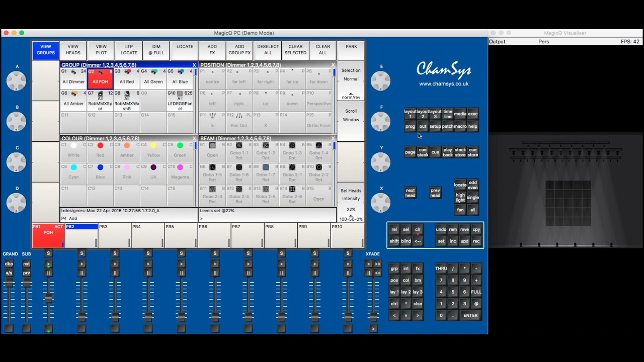644x362 pixels.
Task: Click the CLEAR ALL soft button
Action: [x=323, y=50]
